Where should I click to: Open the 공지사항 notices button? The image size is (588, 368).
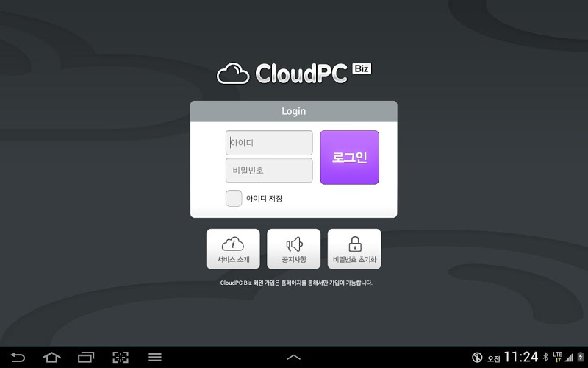tap(293, 249)
